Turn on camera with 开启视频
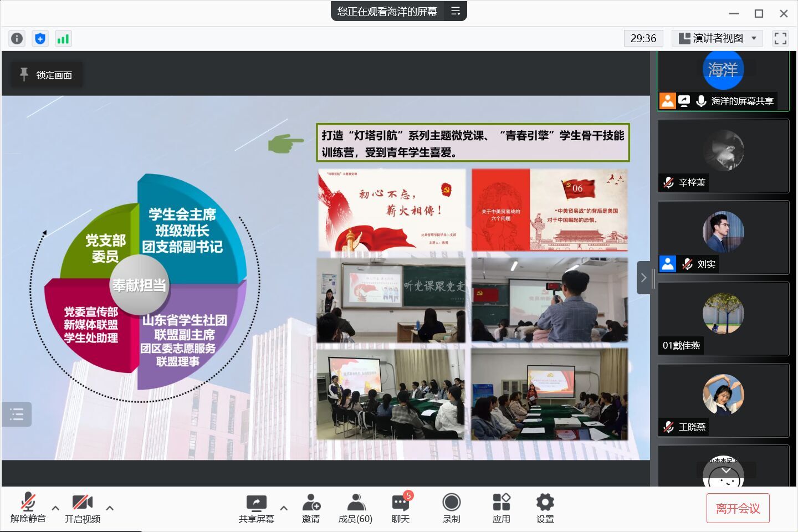Viewport: 798px width, 532px height. (82, 508)
